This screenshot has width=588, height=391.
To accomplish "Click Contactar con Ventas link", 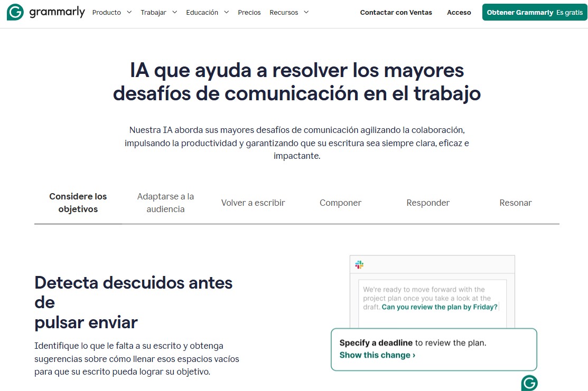I will (396, 12).
